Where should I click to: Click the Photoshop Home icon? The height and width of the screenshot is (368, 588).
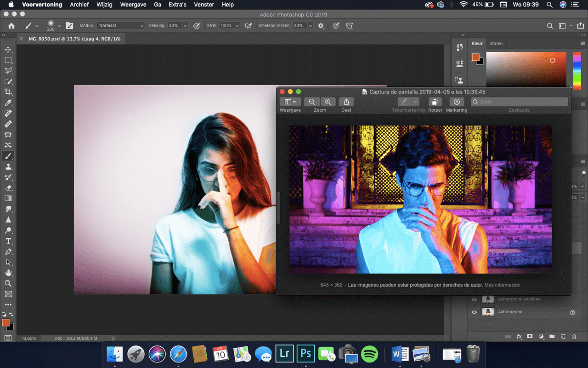pyautogui.click(x=11, y=26)
